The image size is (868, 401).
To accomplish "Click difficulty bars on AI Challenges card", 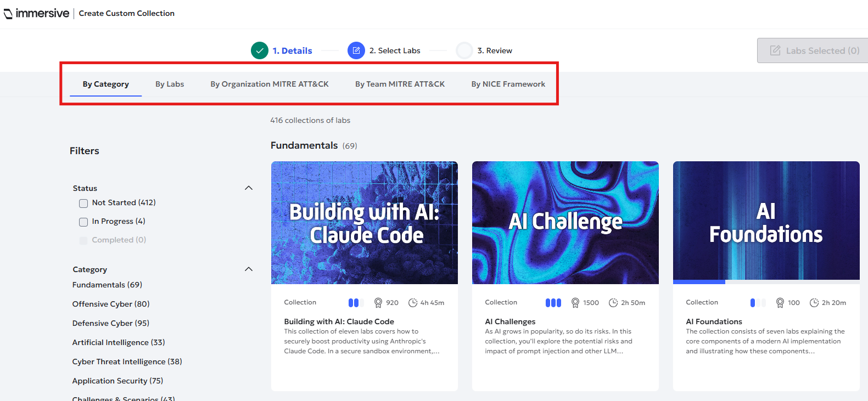I will [x=553, y=303].
